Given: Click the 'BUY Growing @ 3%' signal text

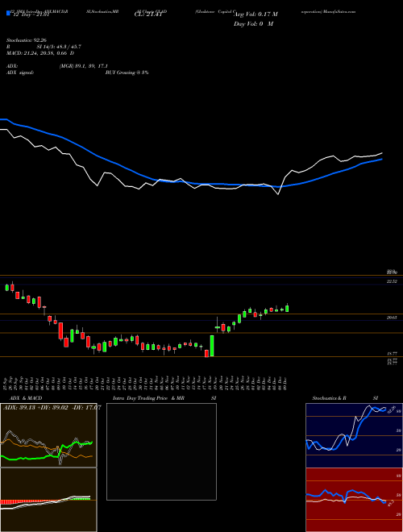Looking at the screenshot, I should click(127, 73).
